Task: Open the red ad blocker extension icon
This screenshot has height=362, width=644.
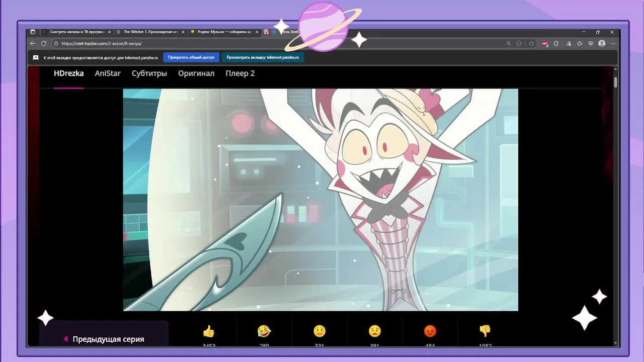Action: point(545,44)
